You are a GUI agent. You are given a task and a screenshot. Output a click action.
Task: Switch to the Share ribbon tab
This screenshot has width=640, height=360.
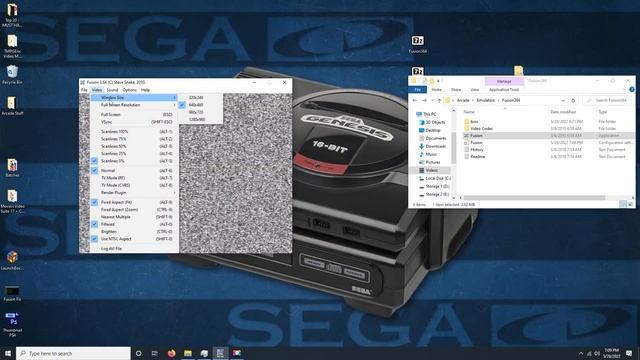(456, 89)
